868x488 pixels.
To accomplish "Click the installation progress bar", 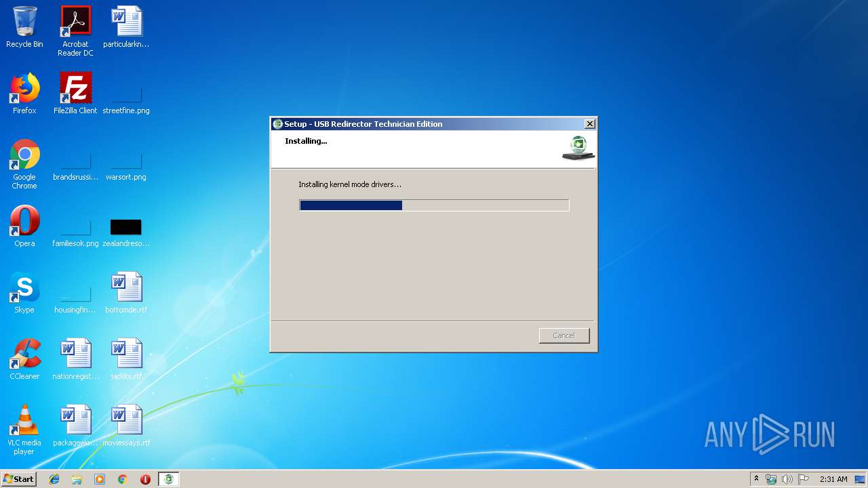I will coord(434,205).
